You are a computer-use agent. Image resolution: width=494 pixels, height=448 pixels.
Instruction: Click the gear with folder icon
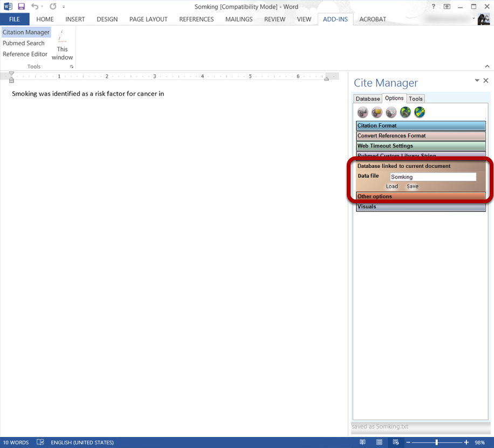click(377, 112)
